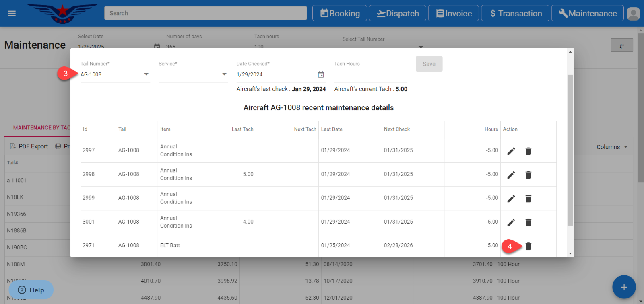Delete maintenance record 2997 with the trash icon
The image size is (644, 304).
pyautogui.click(x=528, y=151)
